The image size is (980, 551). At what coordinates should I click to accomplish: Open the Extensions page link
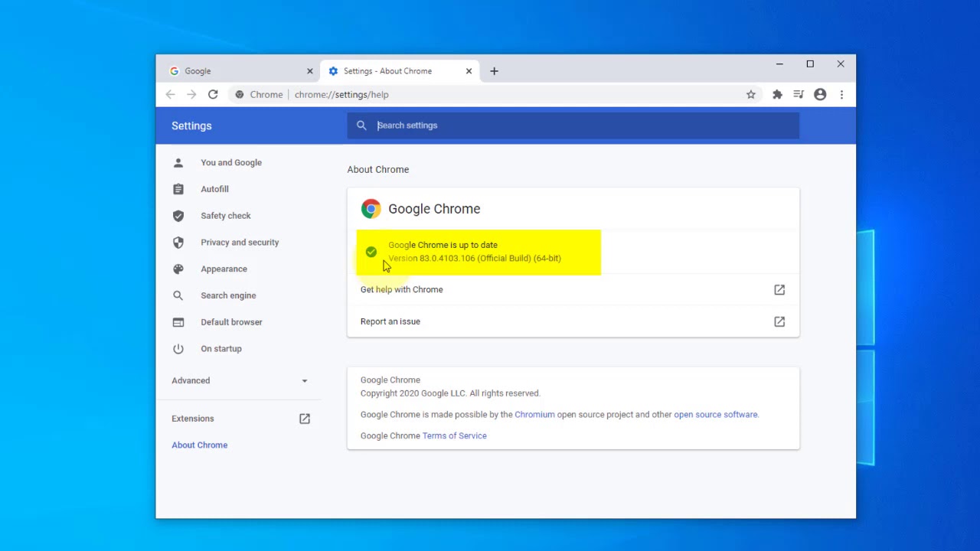(193, 419)
